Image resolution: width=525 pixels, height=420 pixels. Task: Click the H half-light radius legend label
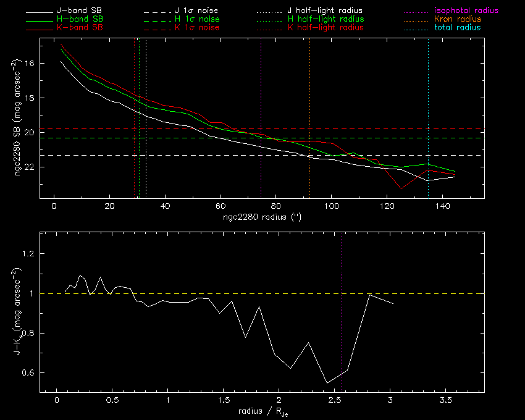pyautogui.click(x=325, y=20)
